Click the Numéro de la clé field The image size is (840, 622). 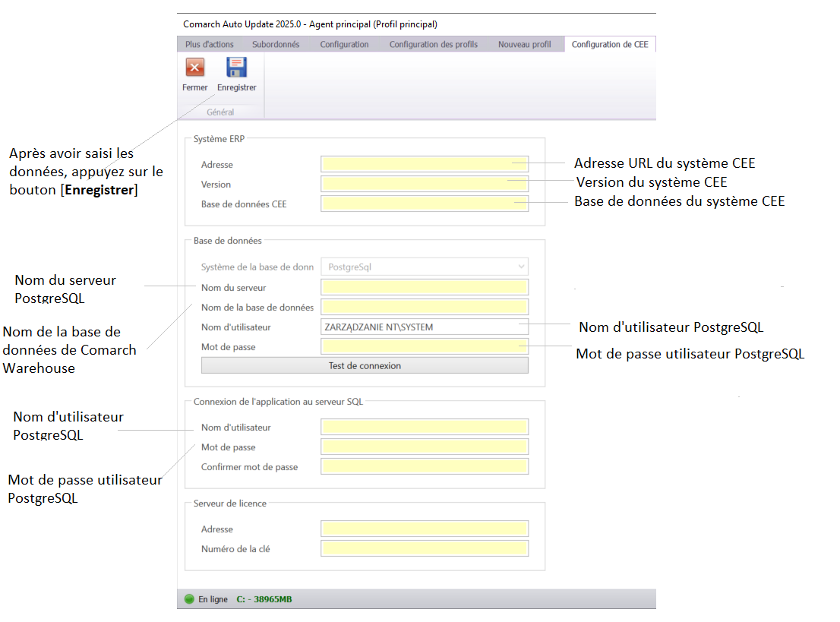[x=425, y=548]
